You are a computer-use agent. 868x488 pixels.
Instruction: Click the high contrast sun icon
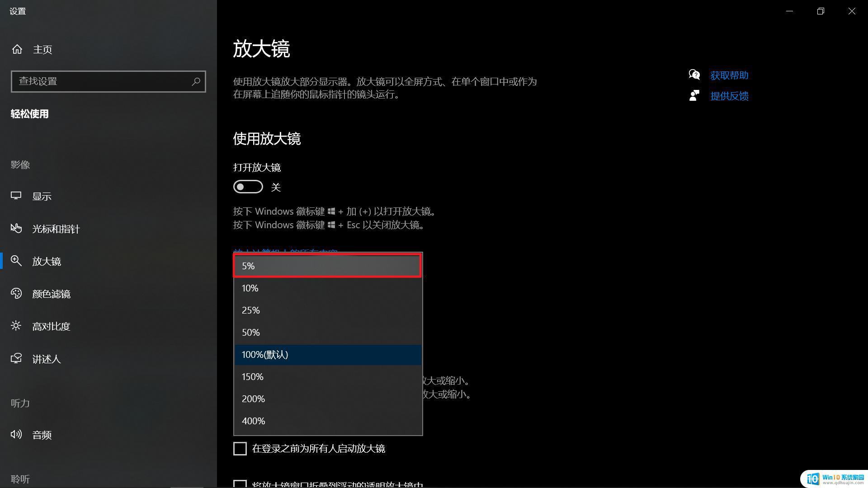(x=16, y=326)
